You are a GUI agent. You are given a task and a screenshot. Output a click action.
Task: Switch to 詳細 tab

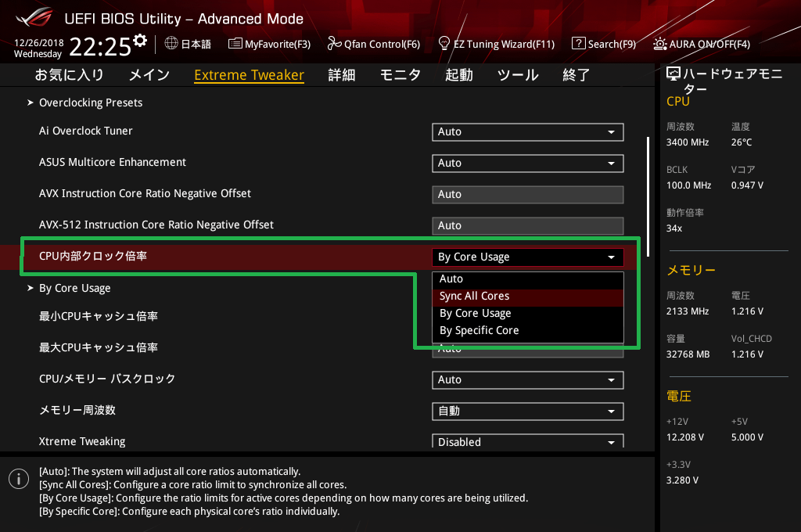341,75
